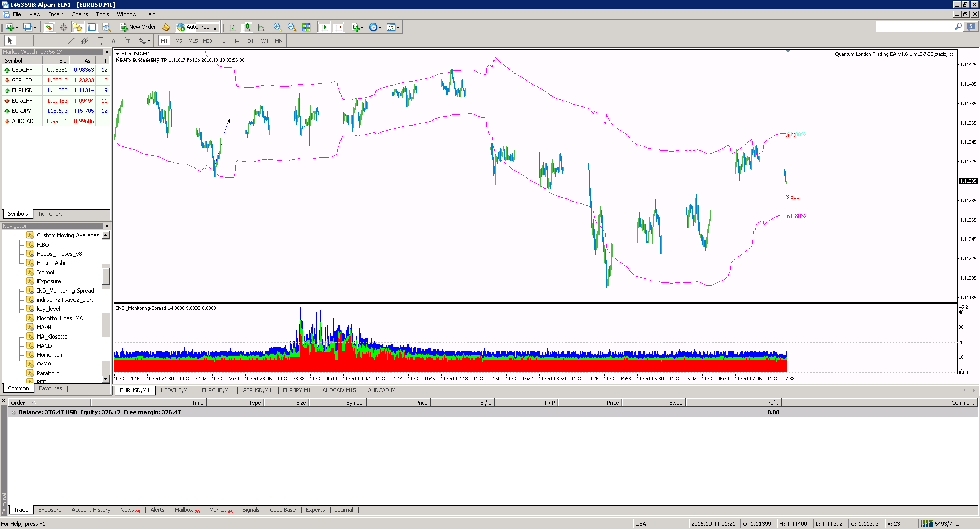Select the MACD indicator in Navigator
Image resolution: width=980 pixels, height=529 pixels.
(x=44, y=346)
